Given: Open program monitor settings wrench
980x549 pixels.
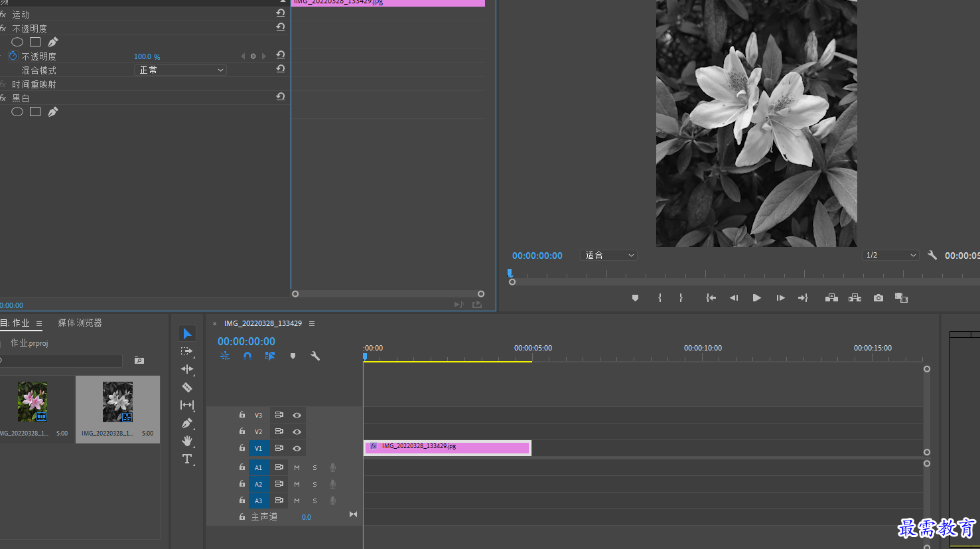Looking at the screenshot, I should point(932,255).
